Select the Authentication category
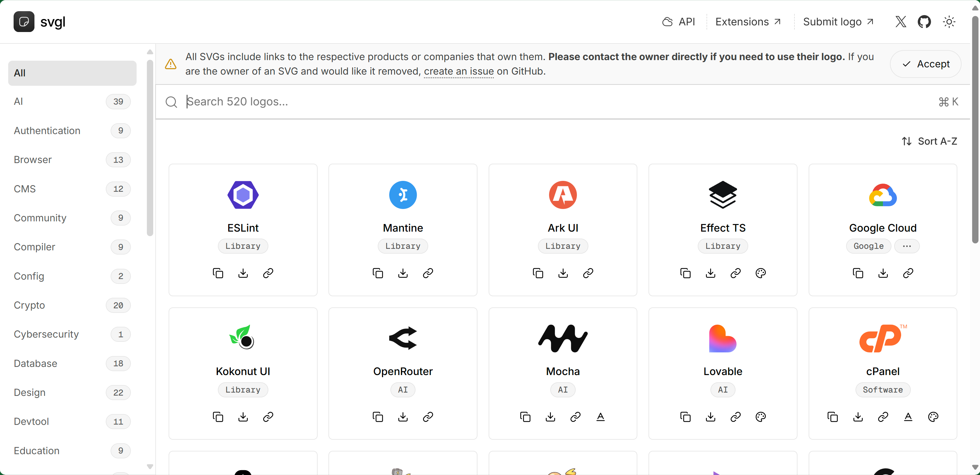980x475 pixels. pos(72,130)
